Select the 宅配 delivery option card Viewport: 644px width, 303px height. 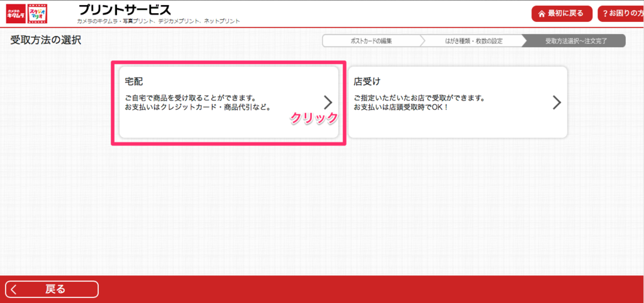229,102
